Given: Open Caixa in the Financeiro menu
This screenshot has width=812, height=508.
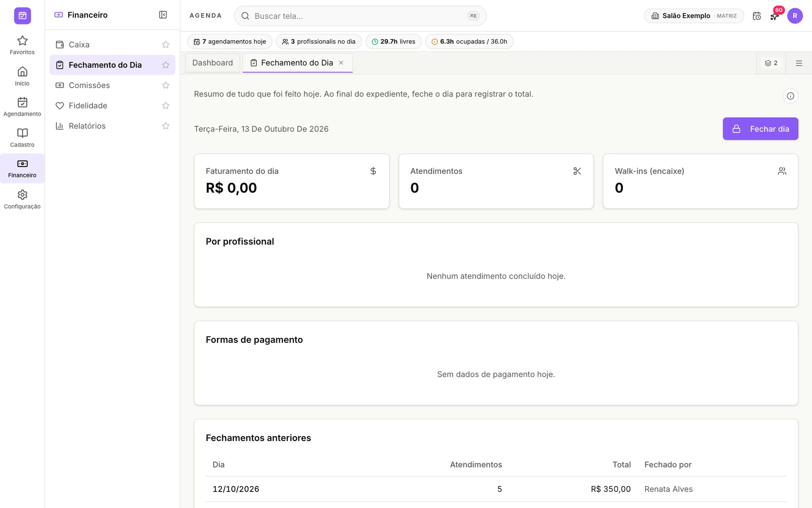Looking at the screenshot, I should [112, 44].
